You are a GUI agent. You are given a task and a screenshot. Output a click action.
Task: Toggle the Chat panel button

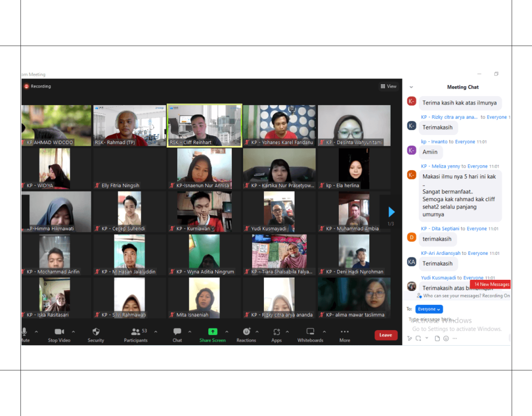tap(177, 332)
